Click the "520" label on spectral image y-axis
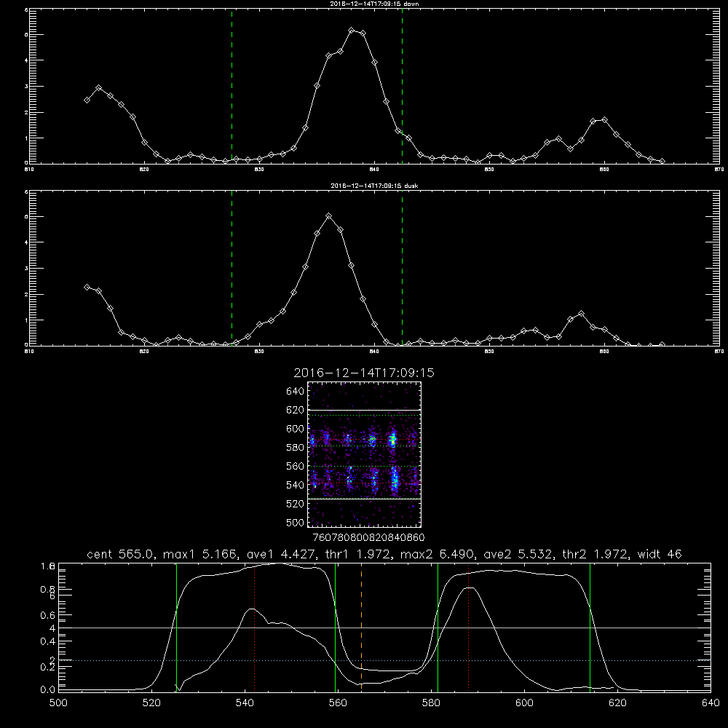Viewport: 728px width, 728px height. pos(296,504)
